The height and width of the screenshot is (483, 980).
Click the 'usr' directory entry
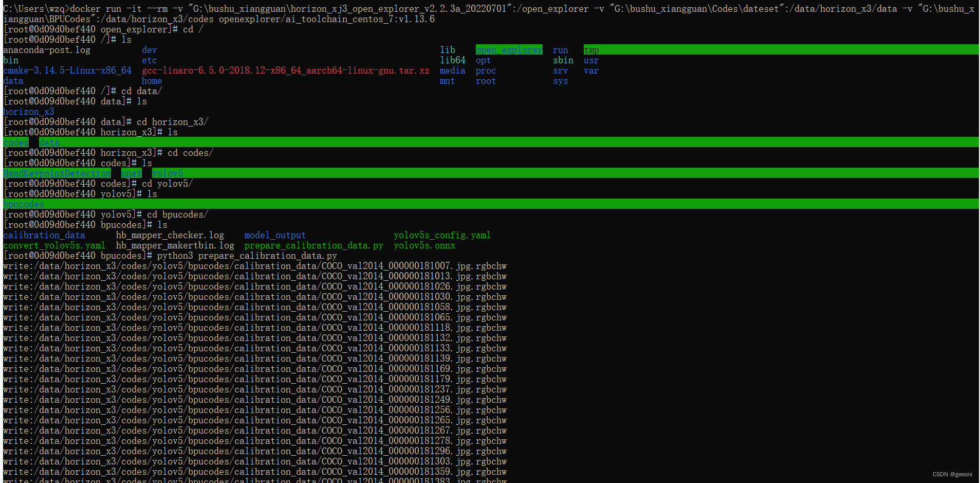click(591, 60)
